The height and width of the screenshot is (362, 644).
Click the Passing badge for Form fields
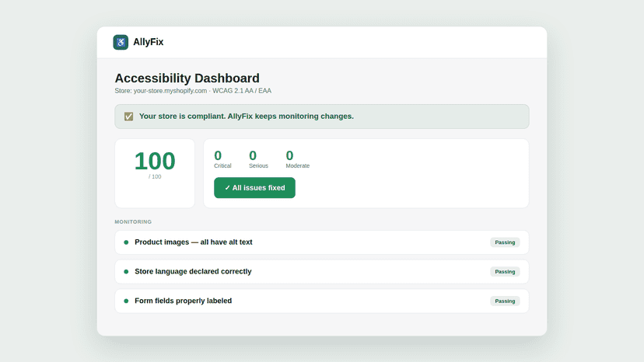(505, 301)
